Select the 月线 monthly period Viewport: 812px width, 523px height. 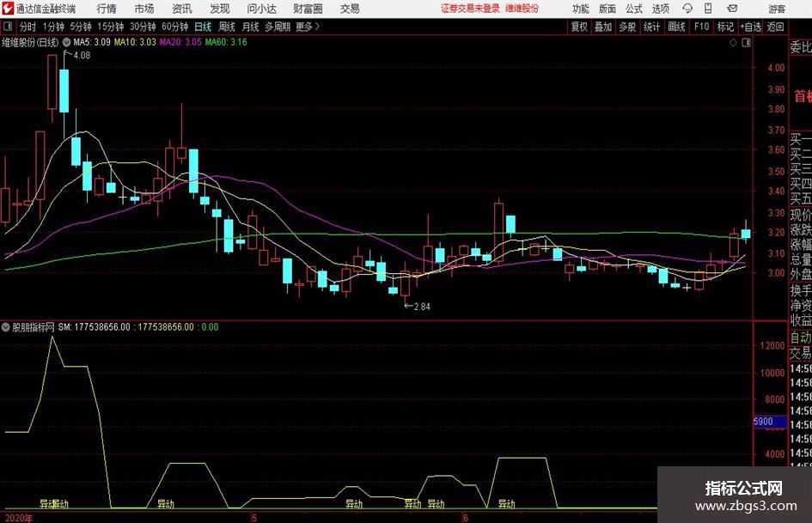(251, 27)
